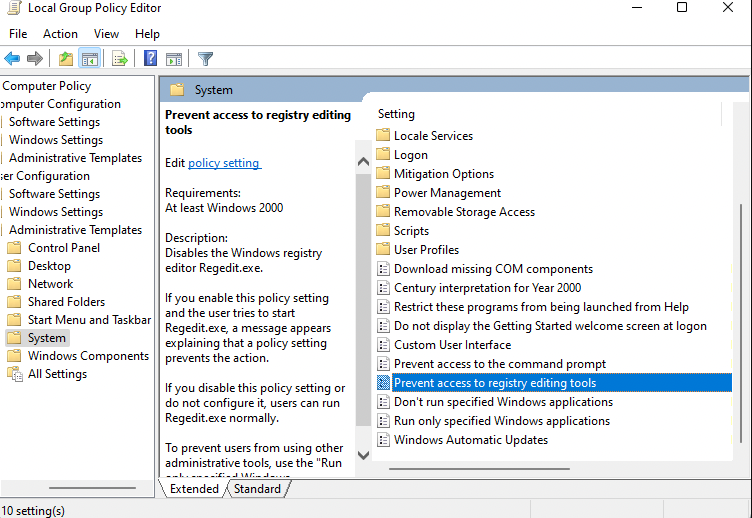
Task: Select Restrict these programs from Help policy
Action: point(541,306)
